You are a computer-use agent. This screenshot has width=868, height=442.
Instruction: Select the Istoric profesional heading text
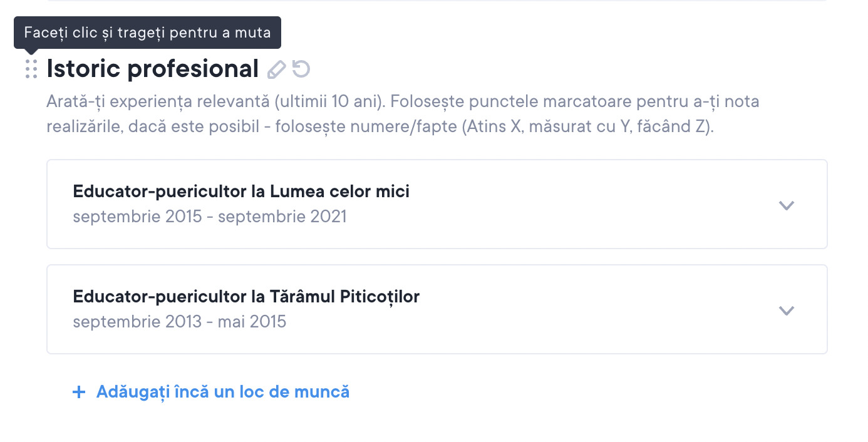[152, 69]
